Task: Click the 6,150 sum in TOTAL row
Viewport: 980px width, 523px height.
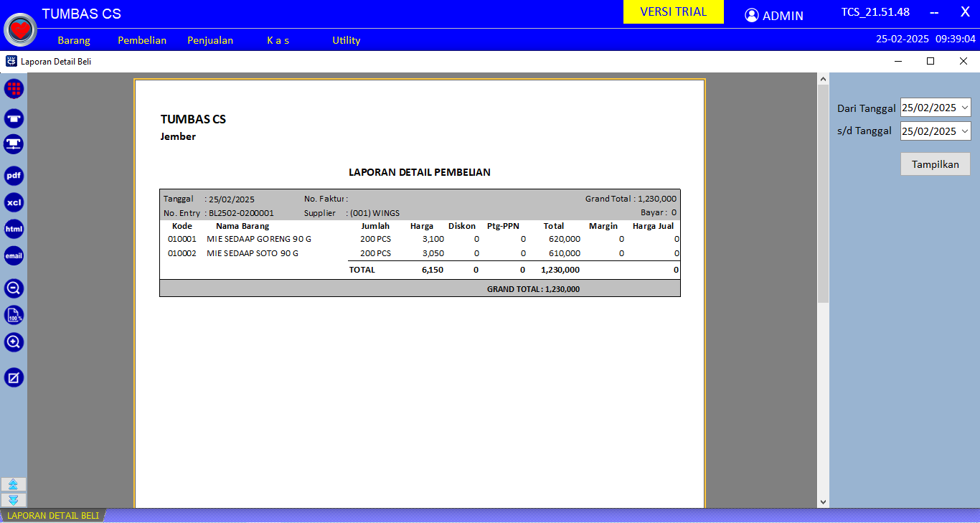Action: pyautogui.click(x=433, y=270)
